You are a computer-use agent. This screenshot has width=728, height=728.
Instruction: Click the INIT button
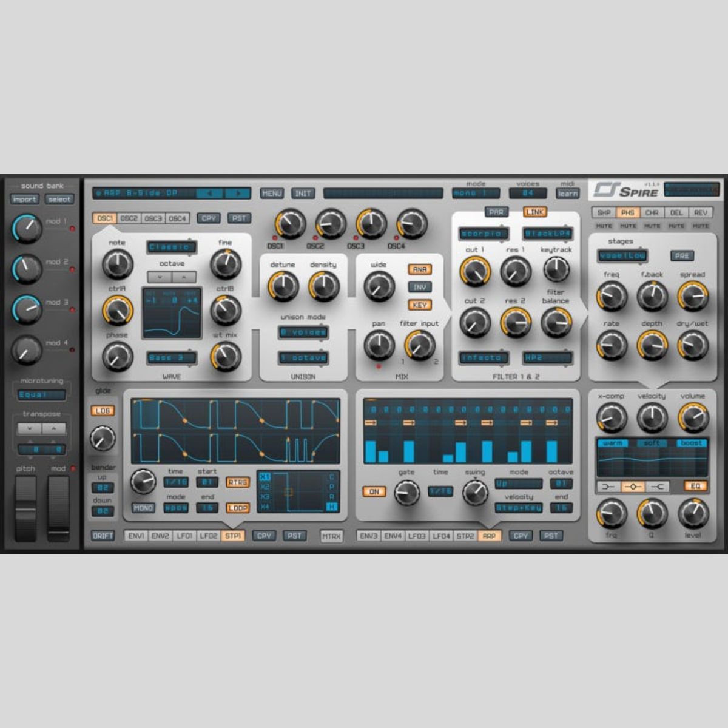point(303,194)
